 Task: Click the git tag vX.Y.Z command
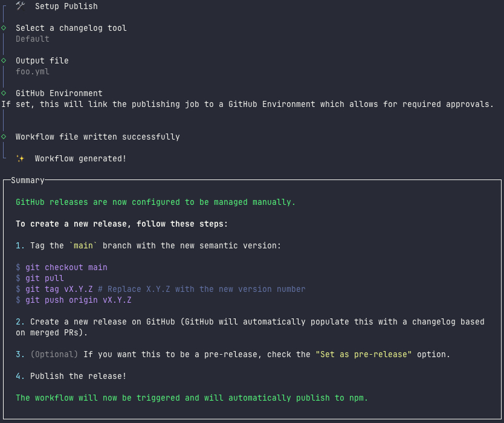click(x=59, y=289)
